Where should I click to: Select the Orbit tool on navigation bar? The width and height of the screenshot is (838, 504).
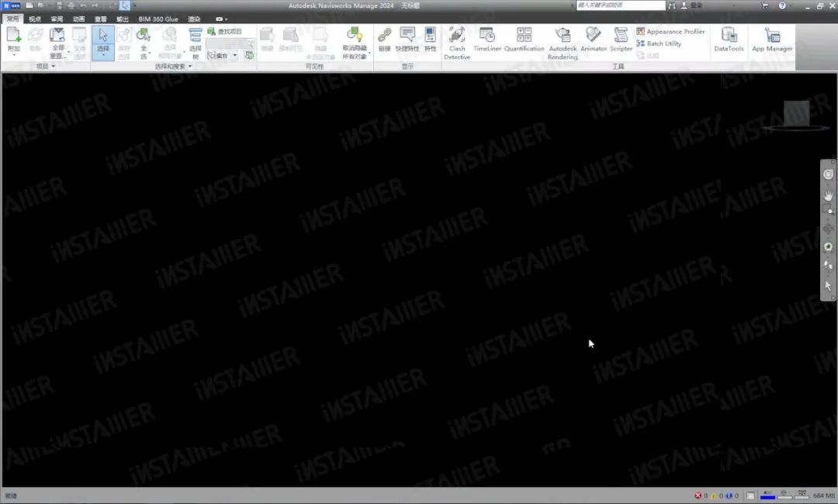[x=828, y=229]
